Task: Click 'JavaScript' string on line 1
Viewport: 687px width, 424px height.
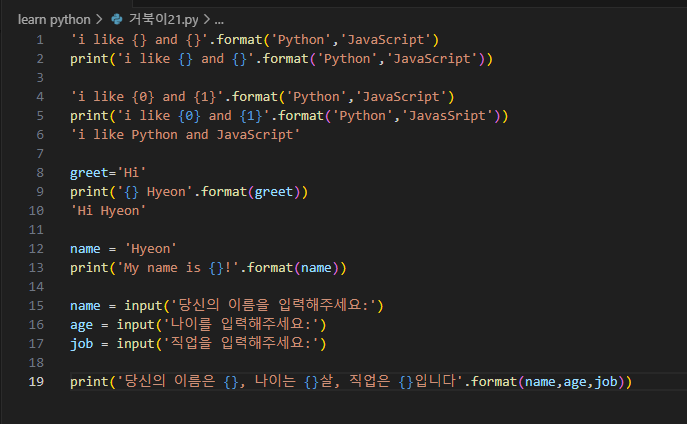Action: tap(386, 40)
